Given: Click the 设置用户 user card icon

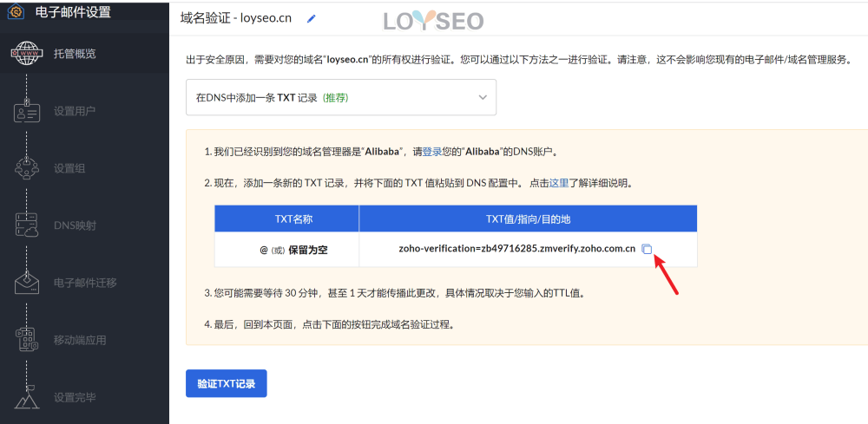Looking at the screenshot, I should pyautogui.click(x=27, y=111).
